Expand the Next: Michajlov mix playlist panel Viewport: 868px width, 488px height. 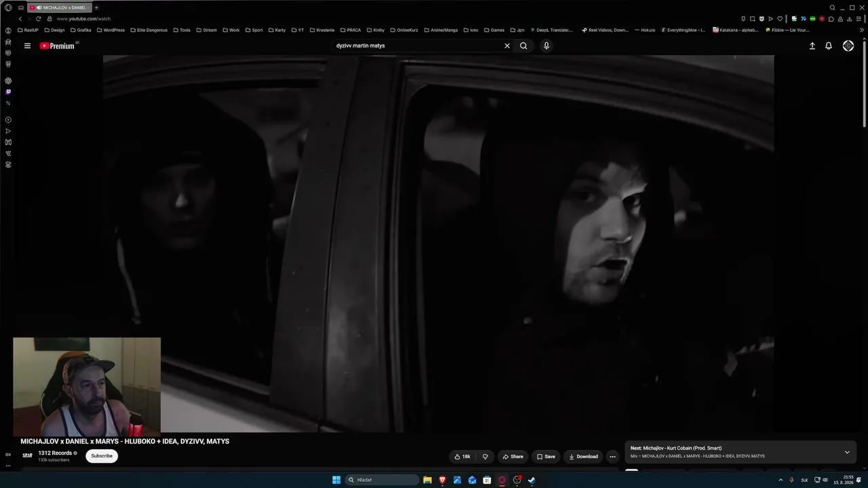pos(847,452)
